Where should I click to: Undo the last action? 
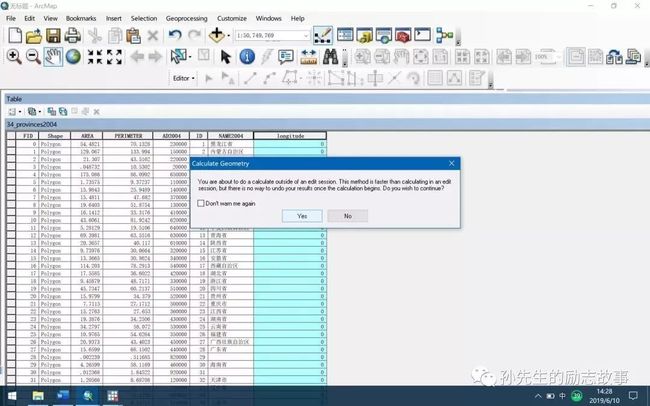pos(175,35)
